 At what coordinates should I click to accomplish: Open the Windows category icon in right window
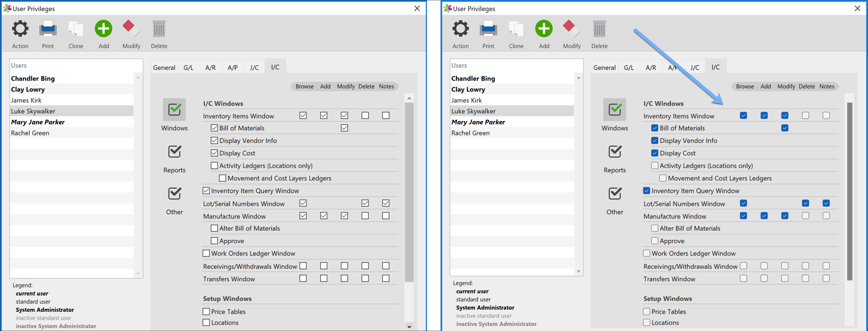[x=615, y=110]
